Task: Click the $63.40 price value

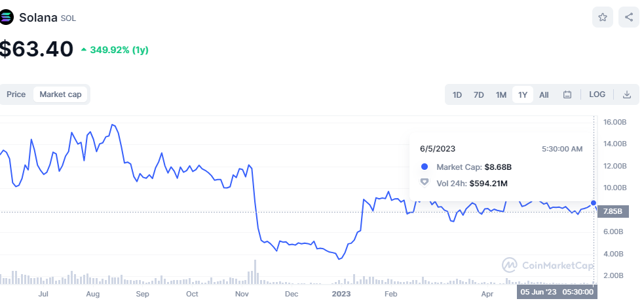Action: [36, 49]
